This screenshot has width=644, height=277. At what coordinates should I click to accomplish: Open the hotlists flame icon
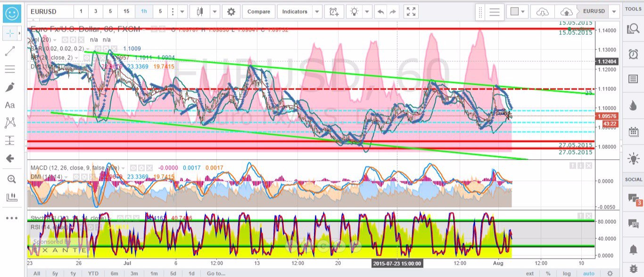click(633, 106)
